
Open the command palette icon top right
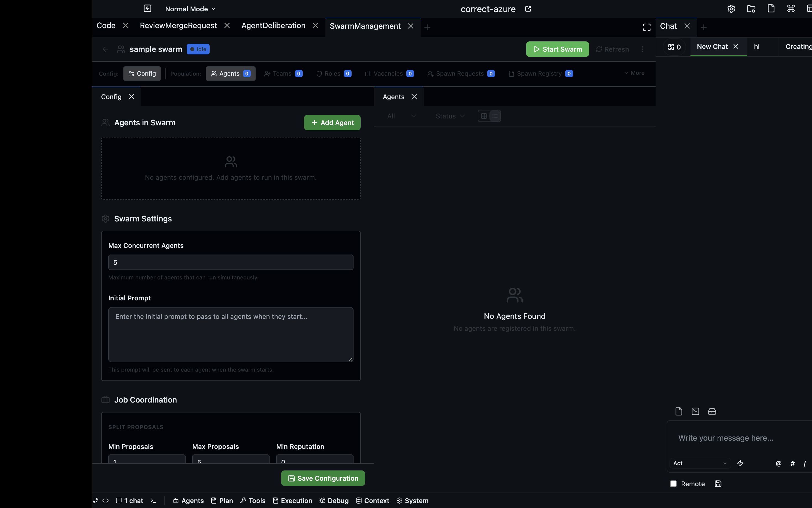[790, 9]
